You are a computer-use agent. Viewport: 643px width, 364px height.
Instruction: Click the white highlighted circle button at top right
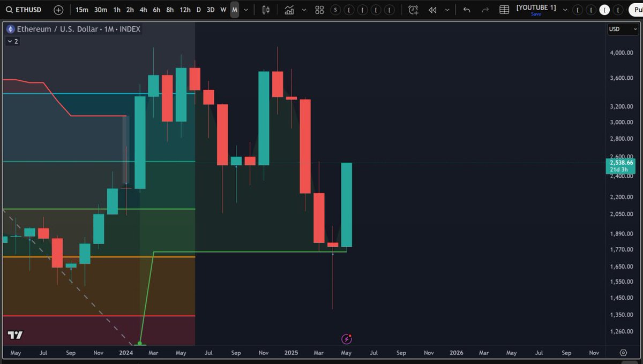point(604,10)
